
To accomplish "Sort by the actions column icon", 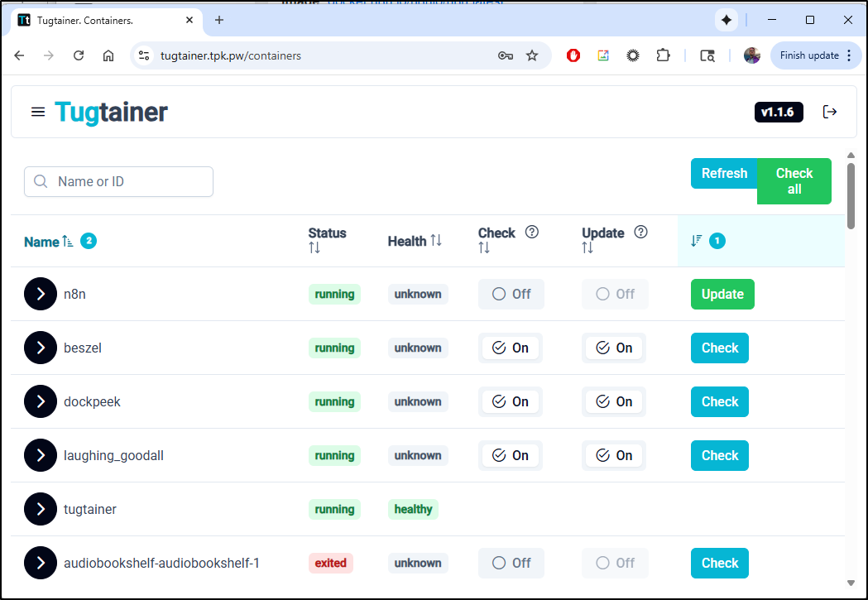I will pyautogui.click(x=696, y=241).
